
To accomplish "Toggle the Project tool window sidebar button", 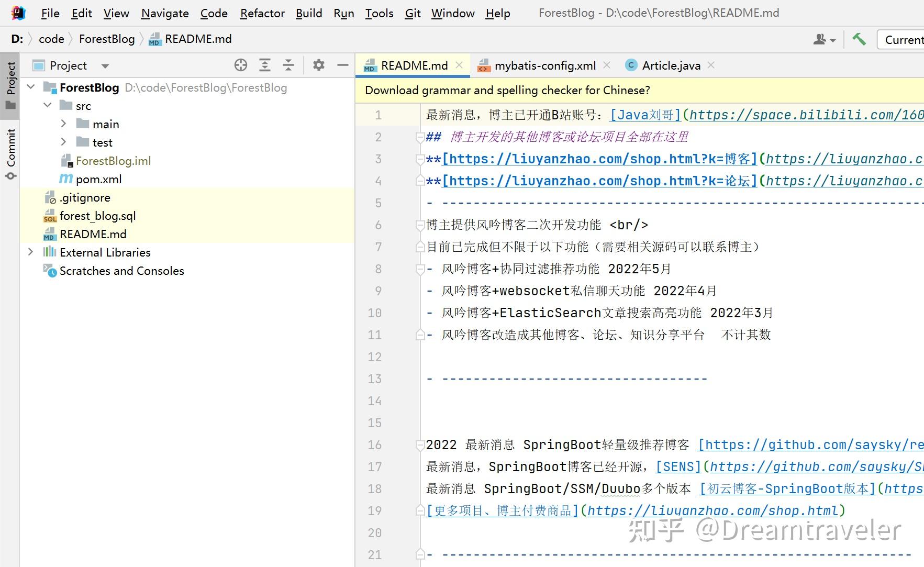I will 10,85.
